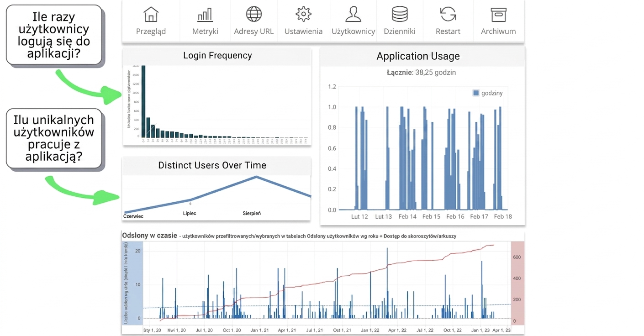Image resolution: width=644 pixels, height=336 pixels.
Task: Select the Metryki bar chart icon
Action: (x=205, y=15)
